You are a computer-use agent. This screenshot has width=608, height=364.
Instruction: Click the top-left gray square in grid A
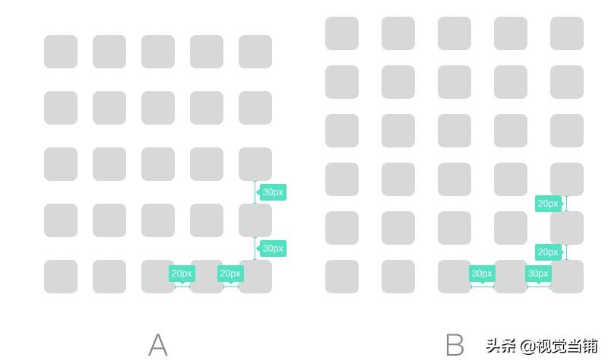coord(61,52)
